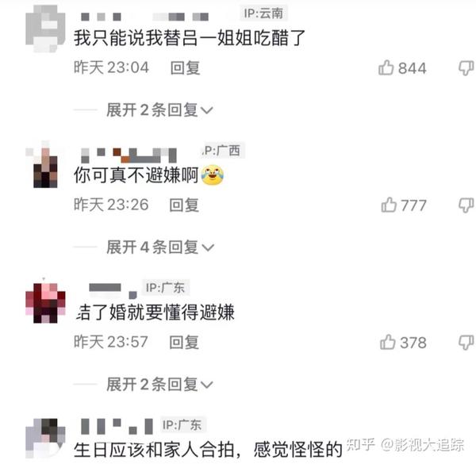Expand 2 replies under the 23:57 comment
The height and width of the screenshot is (464, 476).
(159, 384)
